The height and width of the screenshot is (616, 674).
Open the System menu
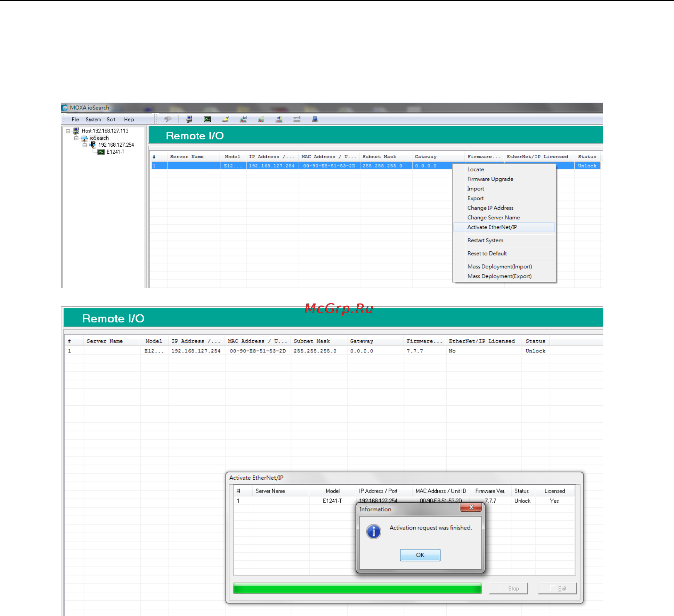pyautogui.click(x=93, y=120)
